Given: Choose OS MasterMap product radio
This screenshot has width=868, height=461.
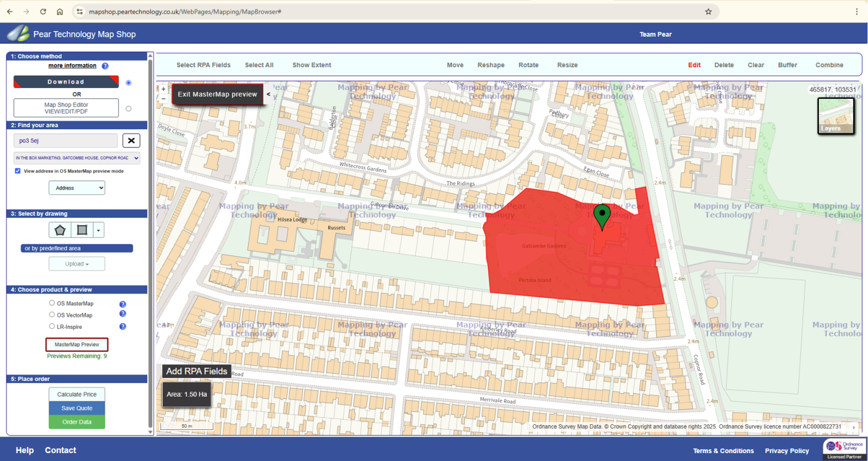Looking at the screenshot, I should (x=52, y=303).
